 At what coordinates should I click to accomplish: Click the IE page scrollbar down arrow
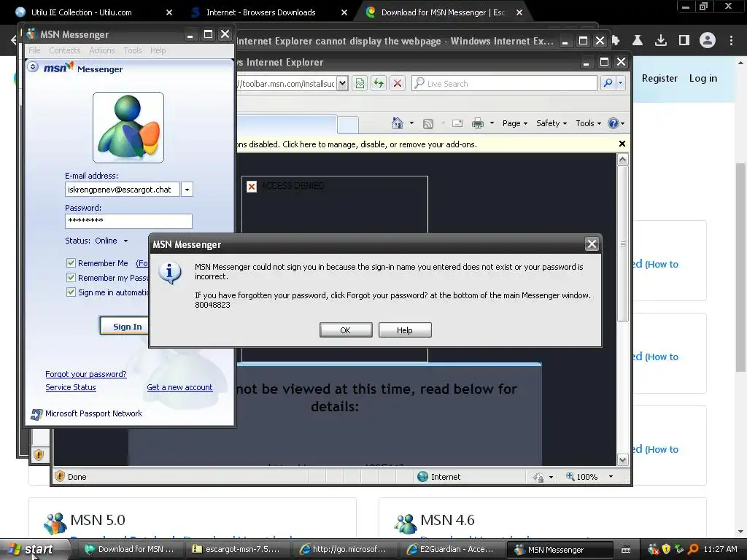(623, 459)
